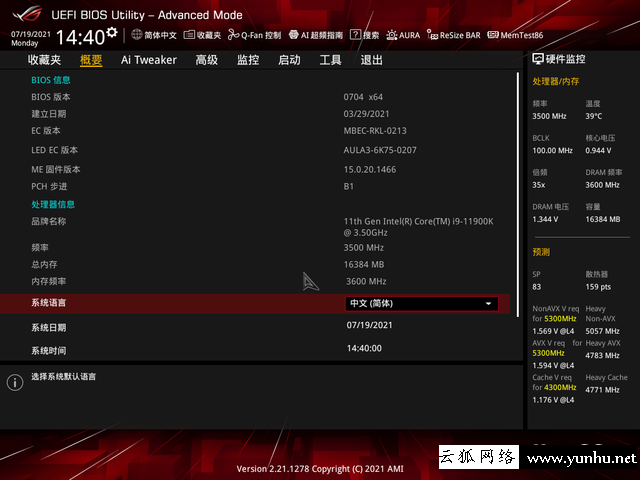Click temperature reading 39°C
The image size is (640, 480).
(x=593, y=116)
